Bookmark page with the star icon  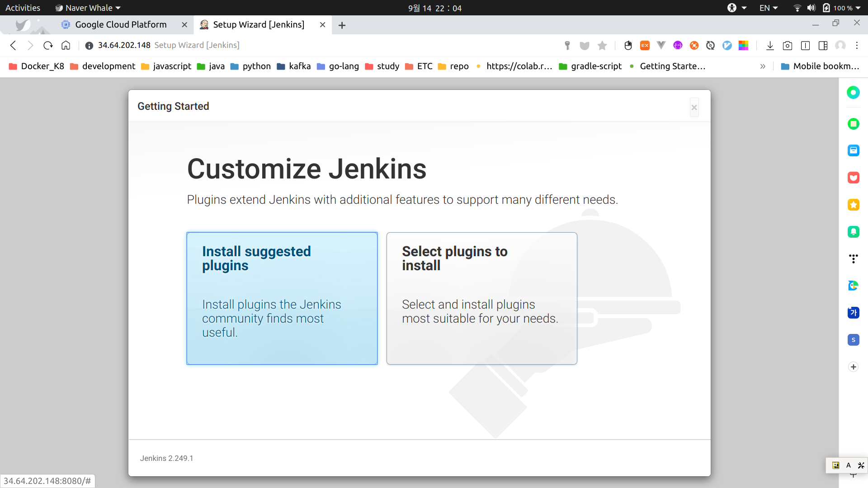click(602, 45)
